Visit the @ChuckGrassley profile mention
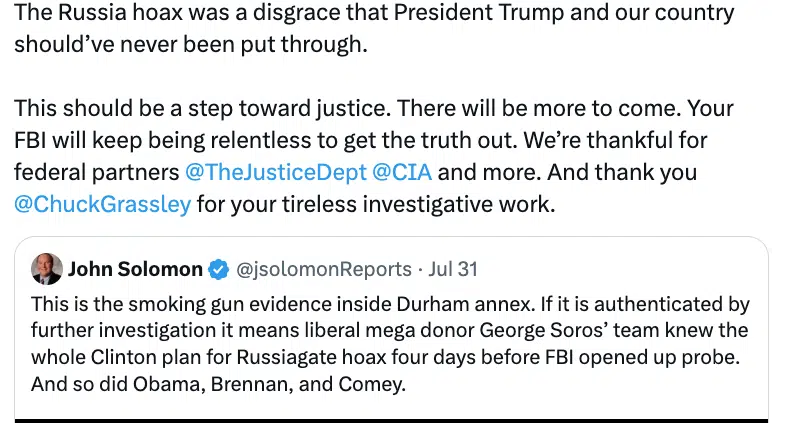The width and height of the screenshot is (790, 423). click(x=103, y=205)
